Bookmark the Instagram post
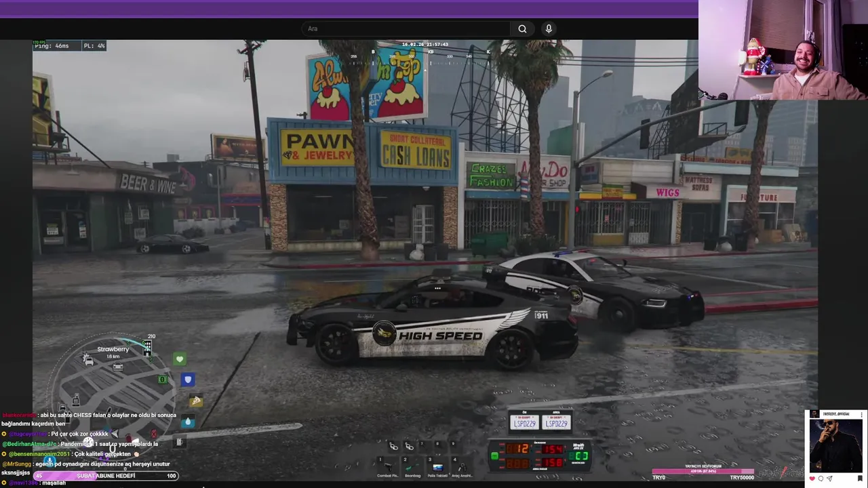Image resolution: width=868 pixels, height=488 pixels. coord(860,479)
